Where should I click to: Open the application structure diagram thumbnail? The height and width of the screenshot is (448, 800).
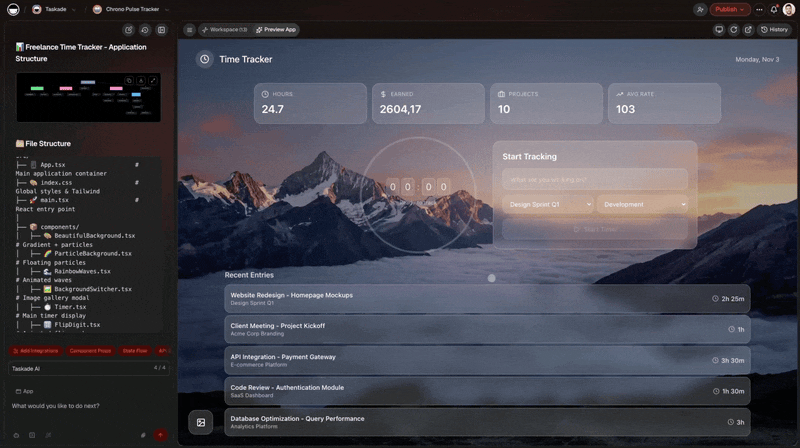88,97
